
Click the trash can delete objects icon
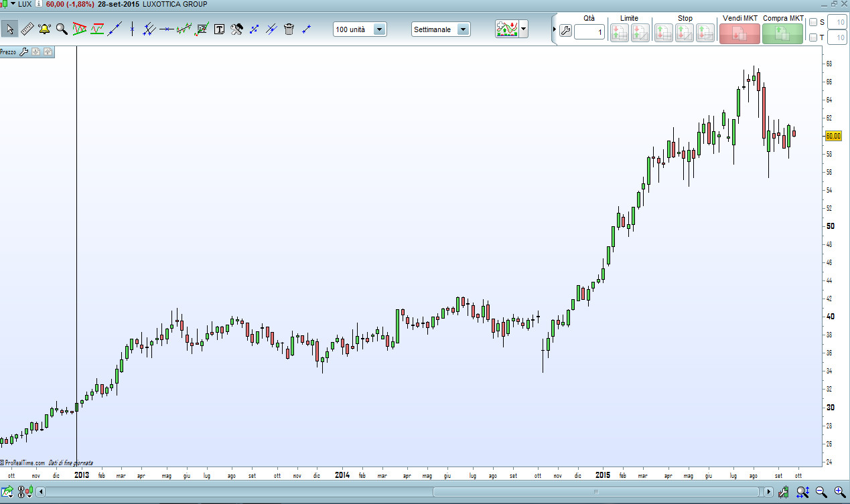pyautogui.click(x=289, y=29)
